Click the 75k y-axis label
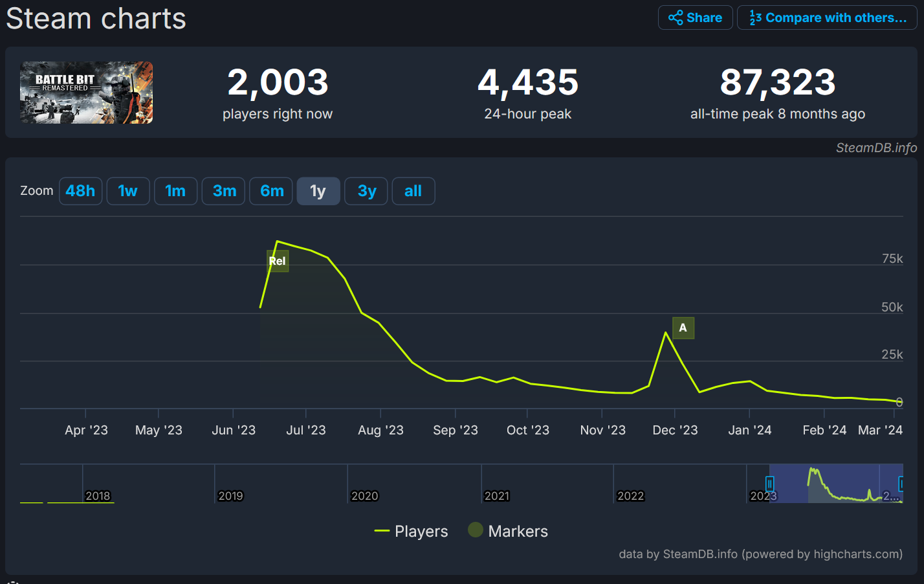924x584 pixels. pos(892,258)
